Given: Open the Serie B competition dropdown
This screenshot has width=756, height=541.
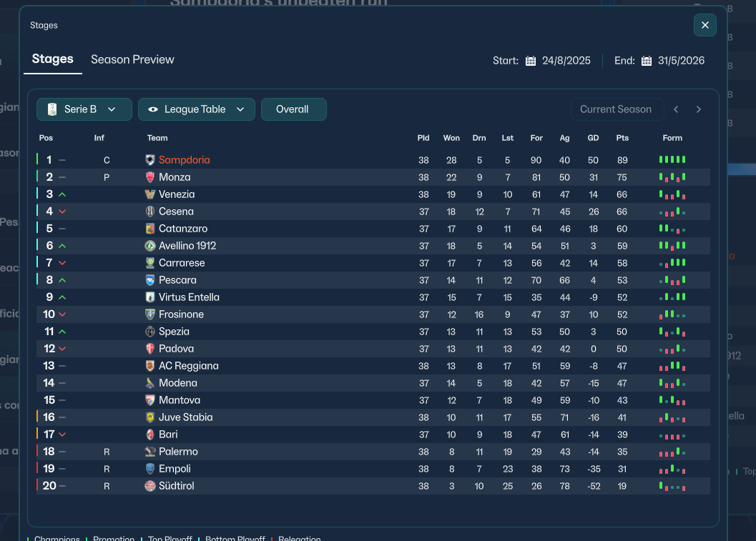Looking at the screenshot, I should 84,109.
